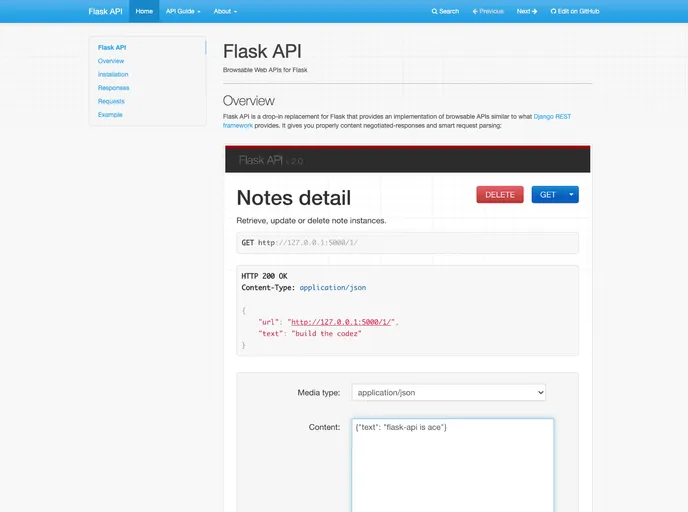This screenshot has width=688, height=512.
Task: Click the blue GET button
Action: (548, 195)
